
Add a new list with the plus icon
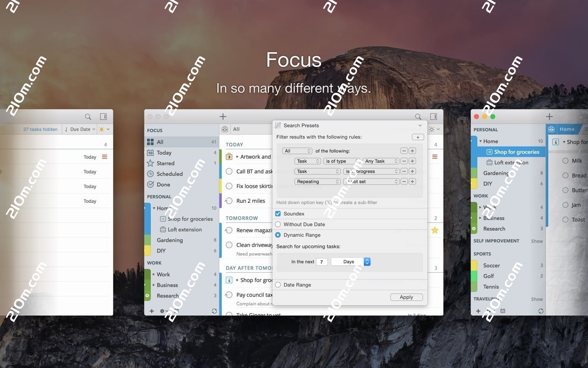click(x=152, y=311)
